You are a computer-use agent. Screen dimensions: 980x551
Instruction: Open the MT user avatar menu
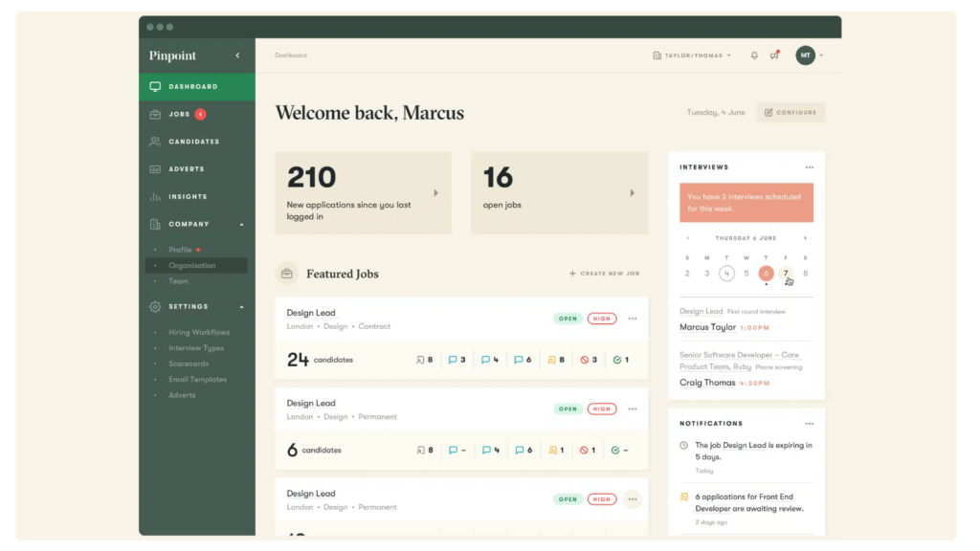point(806,55)
